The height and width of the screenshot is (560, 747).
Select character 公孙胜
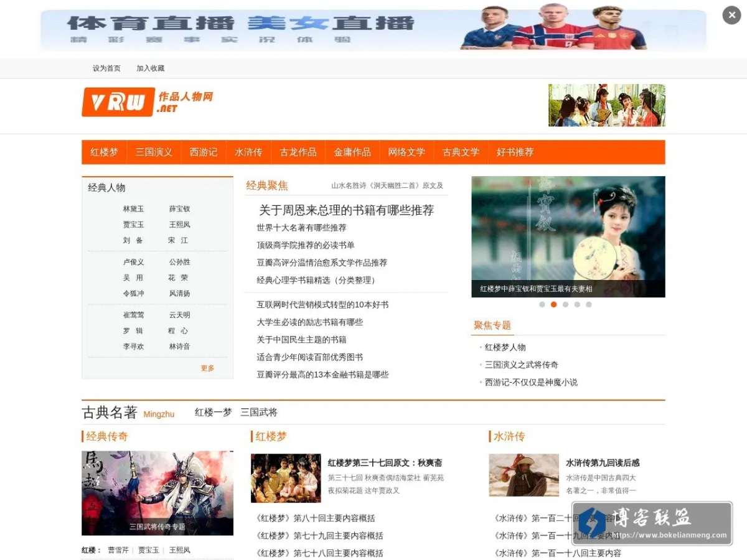tap(179, 262)
